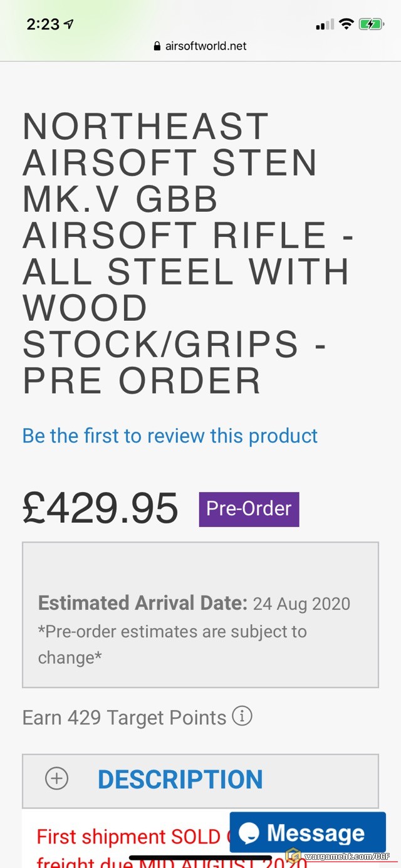Tap the location arrow beside the clock
Viewport: 401px width, 868px height.
tap(69, 24)
